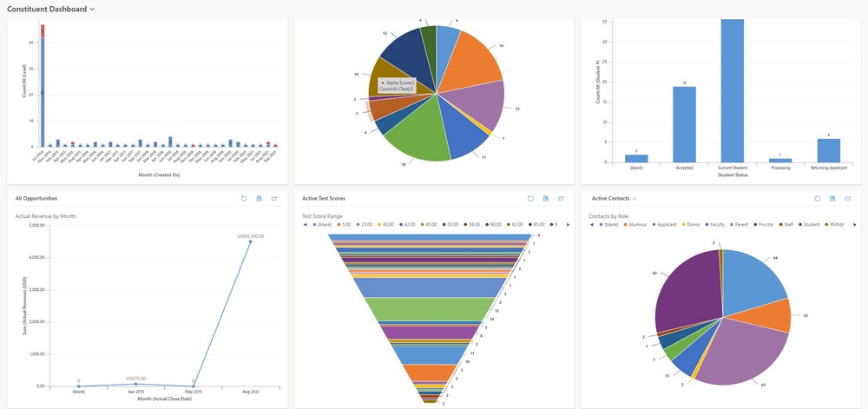Refresh the All Opportunities chart
The image size is (868, 409).
[244, 198]
